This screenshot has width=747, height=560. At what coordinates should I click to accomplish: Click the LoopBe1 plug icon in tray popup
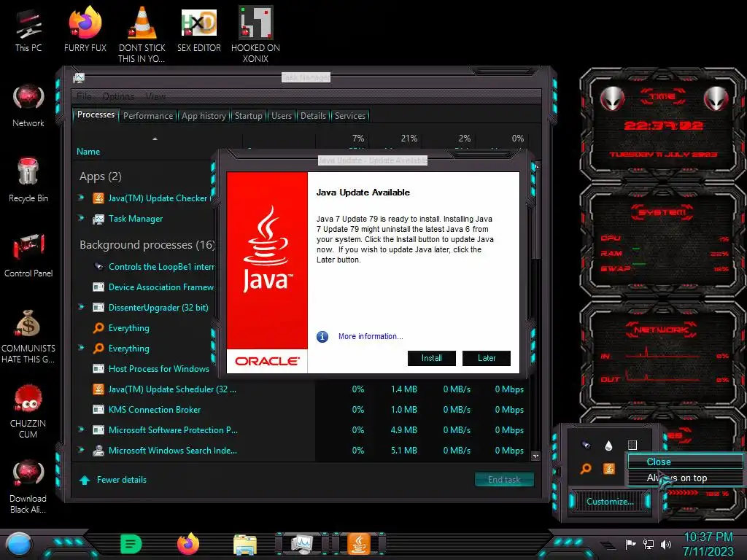click(x=586, y=446)
